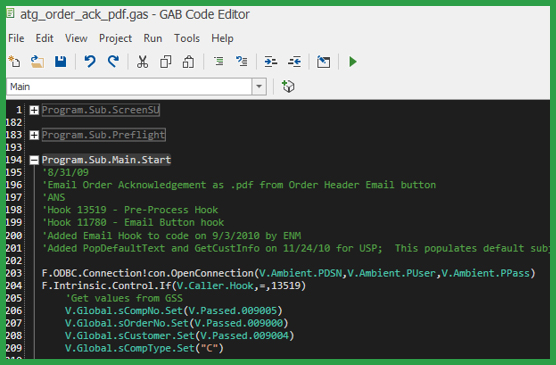556x365 pixels.
Task: Undo the last edit
Action: pos(90,62)
